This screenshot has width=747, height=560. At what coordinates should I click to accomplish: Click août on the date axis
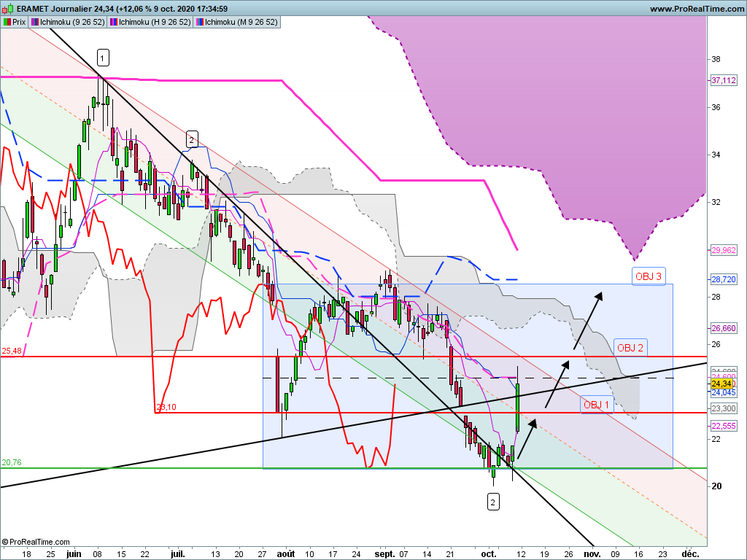tap(286, 554)
